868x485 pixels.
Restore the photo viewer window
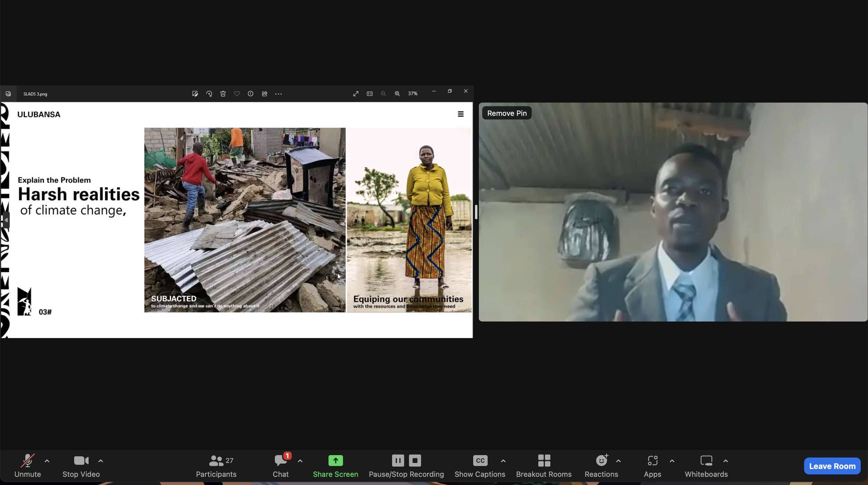coord(450,91)
